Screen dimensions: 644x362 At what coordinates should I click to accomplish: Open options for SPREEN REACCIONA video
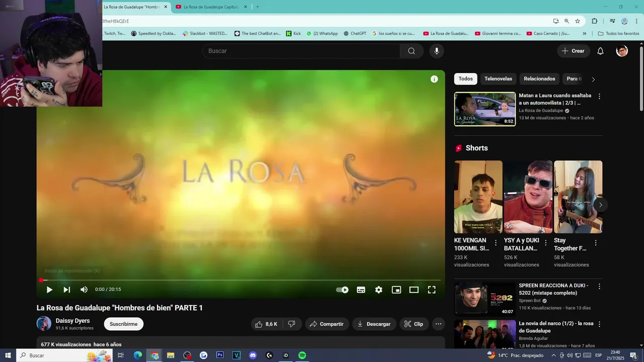(x=599, y=287)
